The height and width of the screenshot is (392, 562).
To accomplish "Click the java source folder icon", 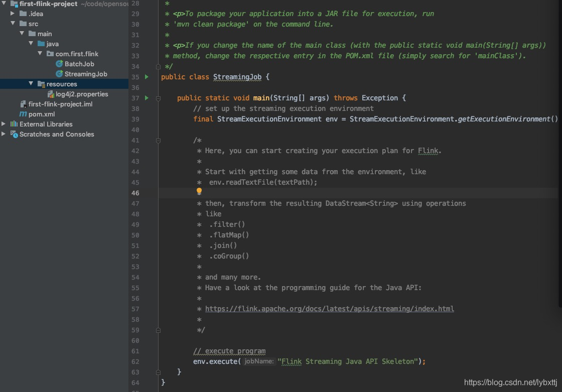I will coord(41,44).
